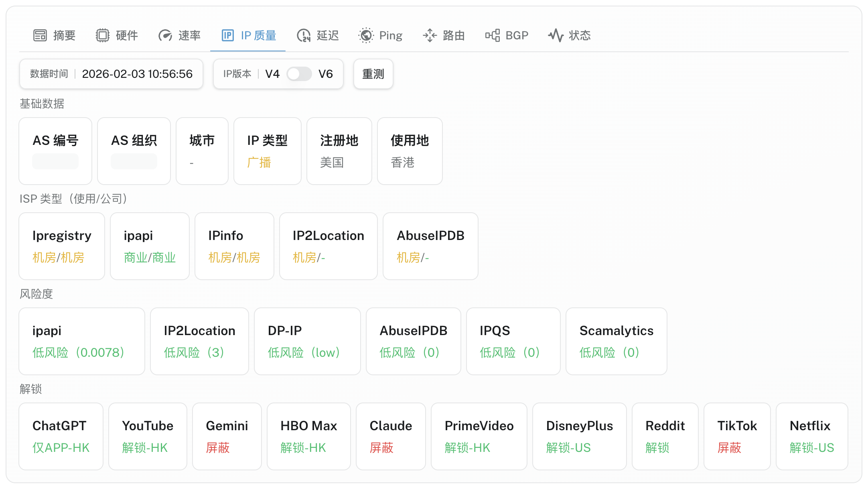Click the routing arrows icon for 路由
868x488 pixels.
pos(430,35)
